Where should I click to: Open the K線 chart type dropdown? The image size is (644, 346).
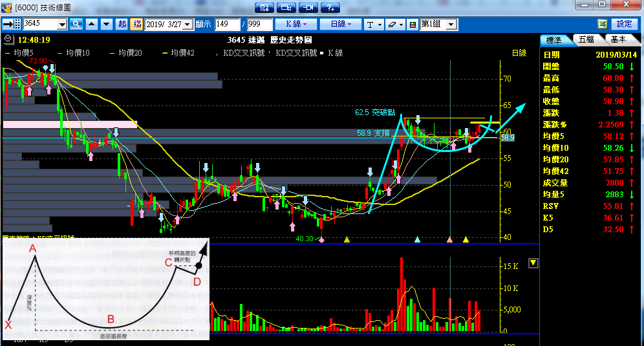296,24
